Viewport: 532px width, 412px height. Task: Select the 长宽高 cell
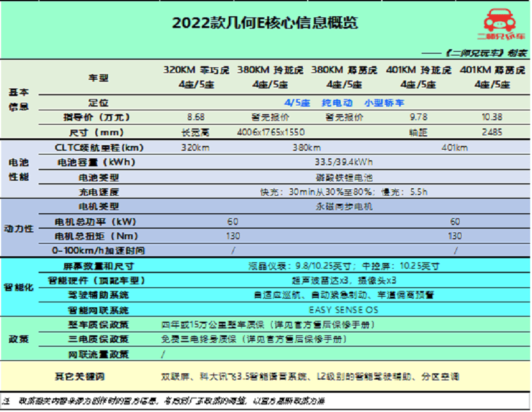tap(196, 132)
